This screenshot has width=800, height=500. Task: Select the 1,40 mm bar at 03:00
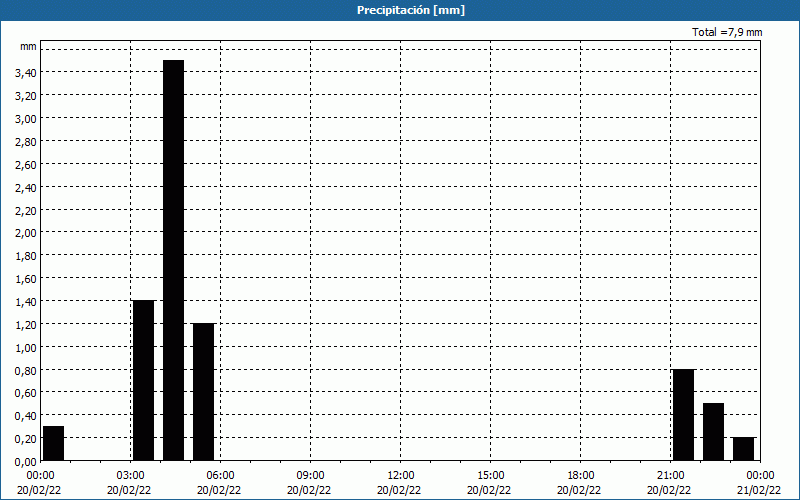click(143, 381)
